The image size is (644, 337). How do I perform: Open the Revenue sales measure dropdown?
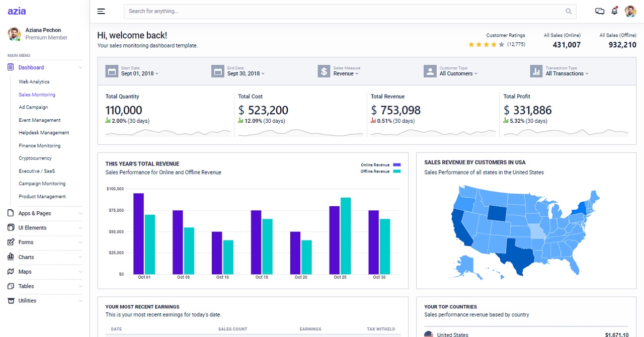tap(346, 73)
